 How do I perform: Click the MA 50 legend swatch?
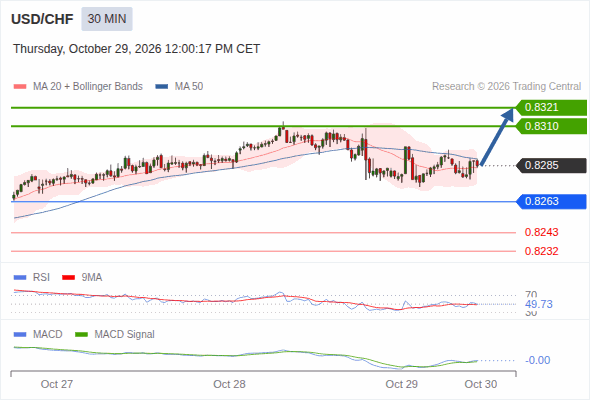tap(162, 87)
